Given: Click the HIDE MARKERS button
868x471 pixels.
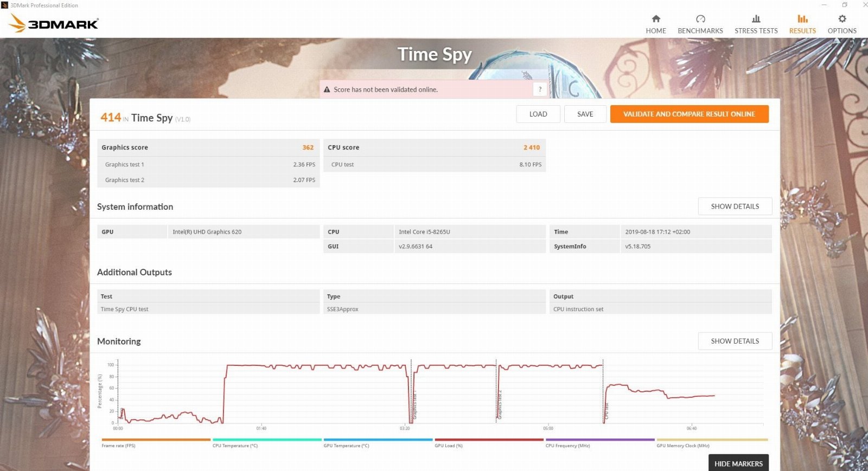Looking at the screenshot, I should 738,463.
